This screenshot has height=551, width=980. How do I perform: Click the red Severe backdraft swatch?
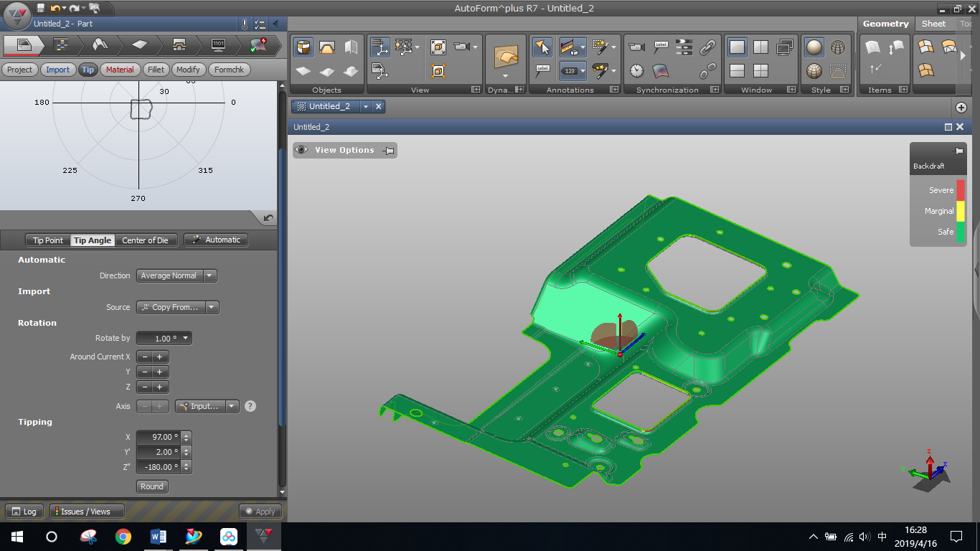tap(961, 190)
